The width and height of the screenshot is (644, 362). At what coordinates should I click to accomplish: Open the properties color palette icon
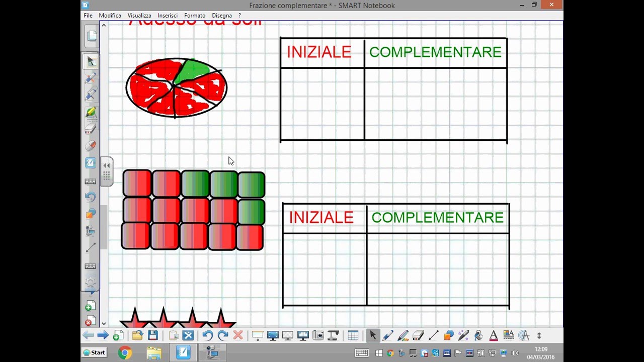(x=509, y=335)
